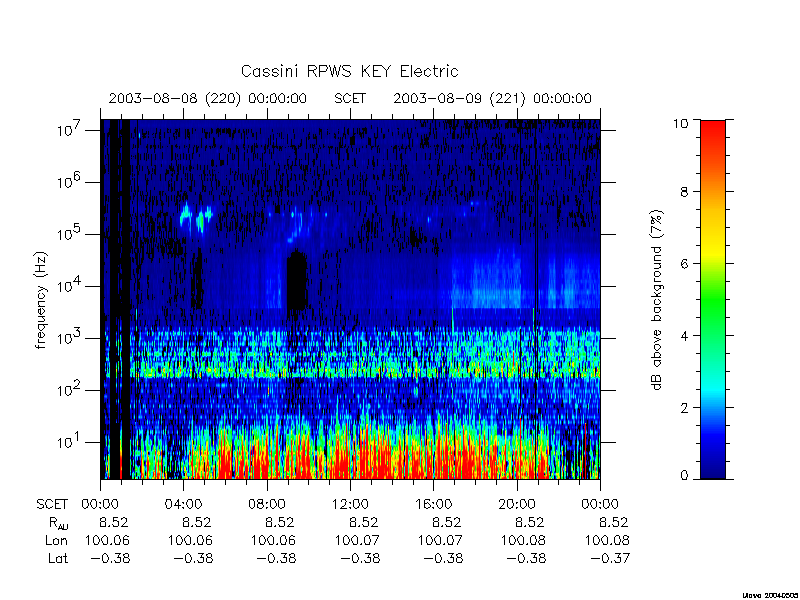Click the 10^2 frequency tick label
Screen dimensions: 800x600
click(70, 390)
